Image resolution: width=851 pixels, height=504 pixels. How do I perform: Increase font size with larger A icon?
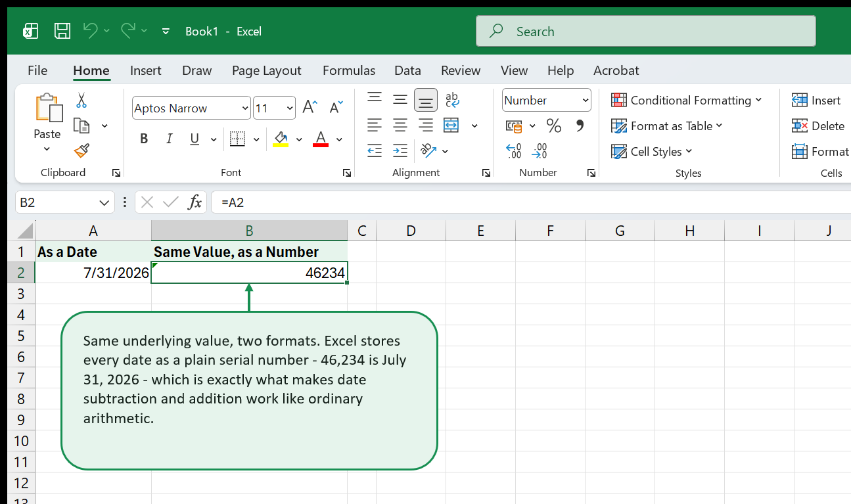click(x=310, y=108)
